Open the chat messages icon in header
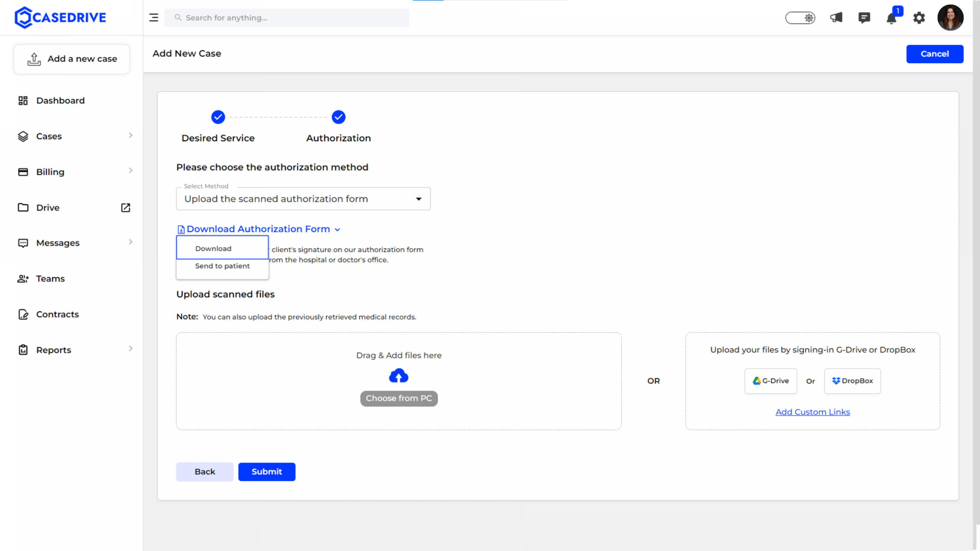980x551 pixels. click(864, 17)
